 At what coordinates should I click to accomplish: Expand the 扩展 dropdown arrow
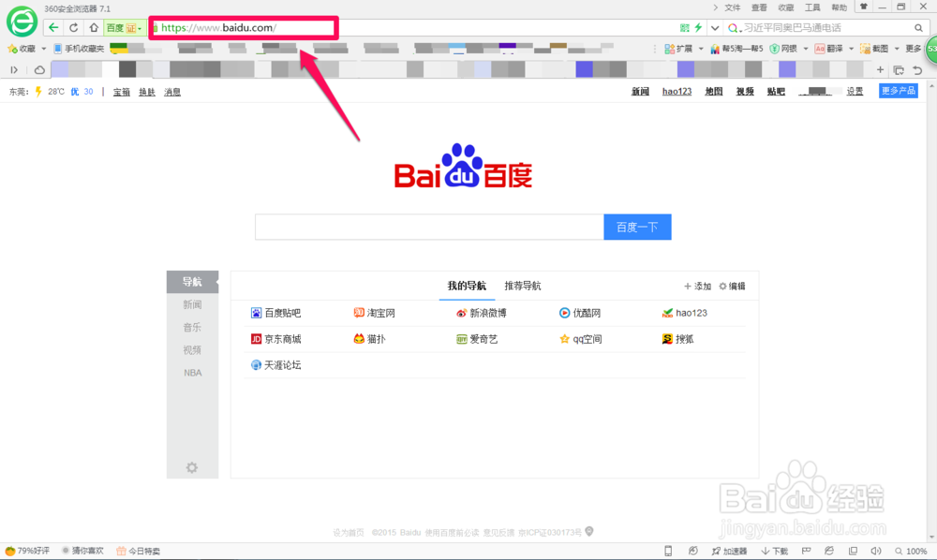coord(700,49)
